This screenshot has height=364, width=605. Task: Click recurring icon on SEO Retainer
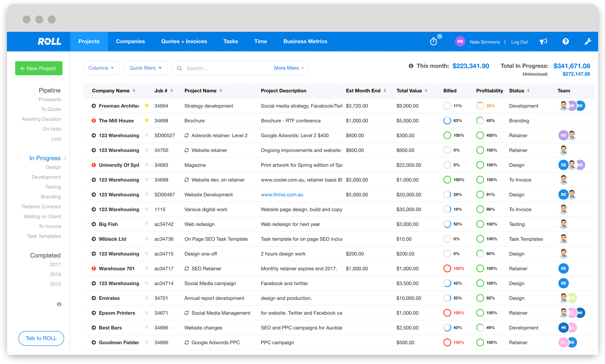[x=186, y=268]
